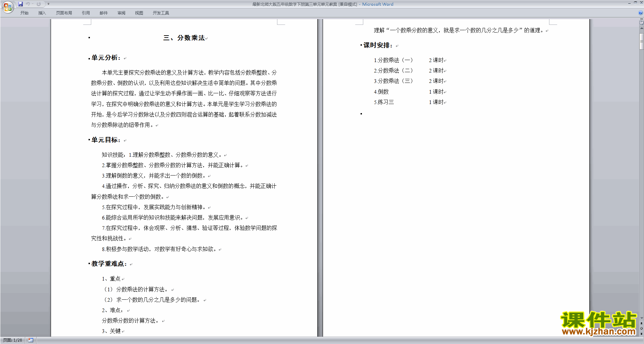Click the split-window handle above ruler icon

[641, 19]
